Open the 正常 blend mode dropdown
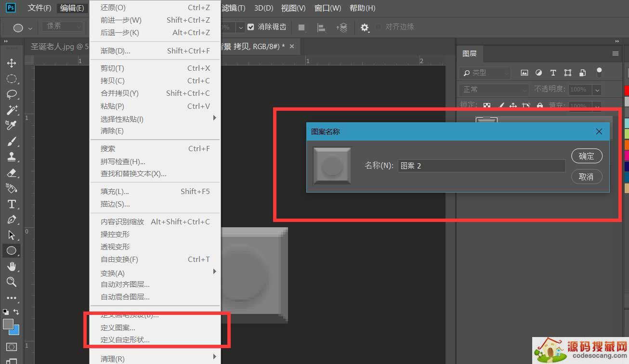Viewport: 629px width, 364px height. pyautogui.click(x=494, y=90)
